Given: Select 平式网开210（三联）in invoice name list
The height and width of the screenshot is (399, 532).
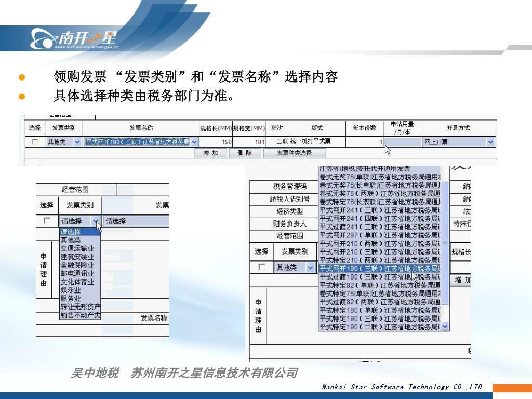Looking at the screenshot, I should tap(379, 252).
